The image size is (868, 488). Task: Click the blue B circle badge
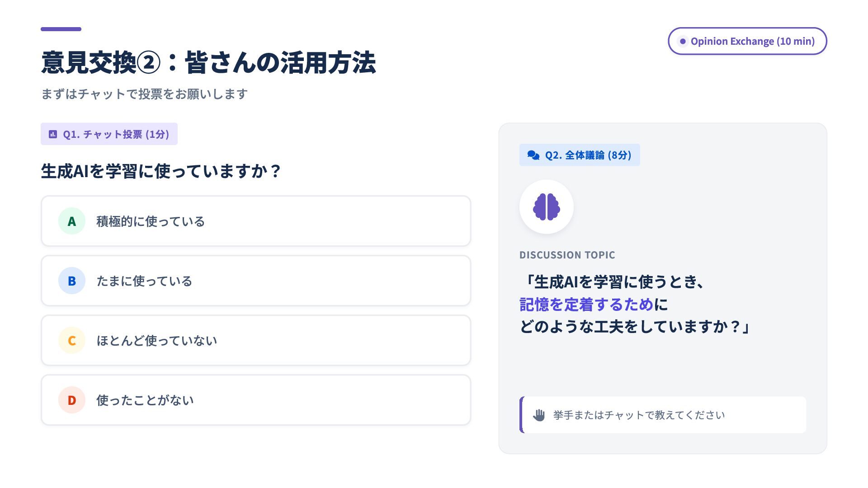point(72,281)
